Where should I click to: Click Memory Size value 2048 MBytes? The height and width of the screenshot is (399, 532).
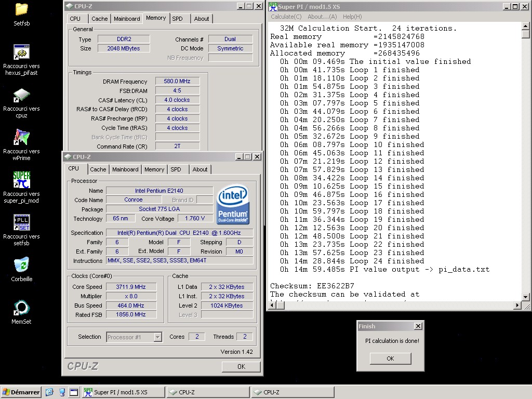[124, 48]
